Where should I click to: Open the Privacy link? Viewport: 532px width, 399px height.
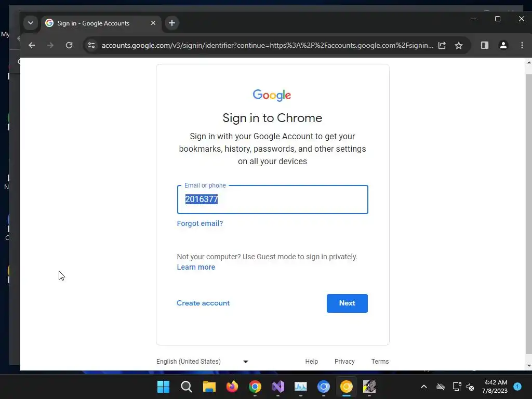coord(344,362)
